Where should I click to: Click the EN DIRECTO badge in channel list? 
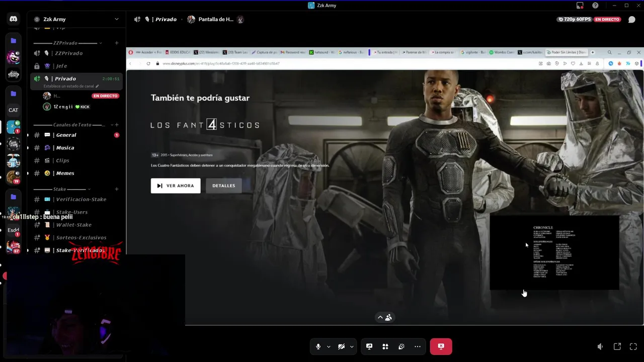[x=105, y=96]
